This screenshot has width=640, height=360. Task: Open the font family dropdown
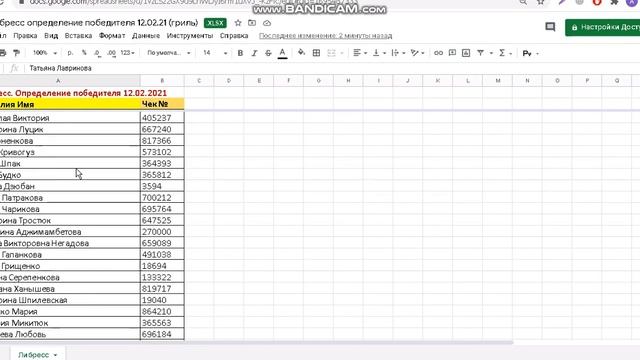point(169,53)
